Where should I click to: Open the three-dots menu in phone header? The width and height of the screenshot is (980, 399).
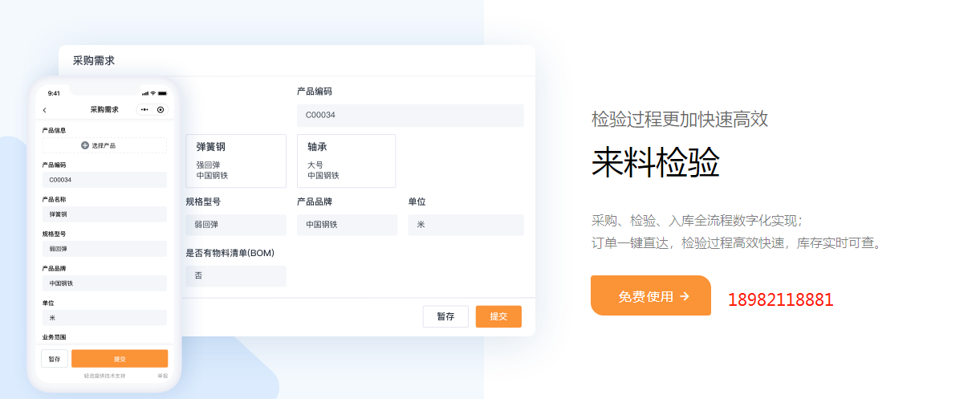coord(144,109)
